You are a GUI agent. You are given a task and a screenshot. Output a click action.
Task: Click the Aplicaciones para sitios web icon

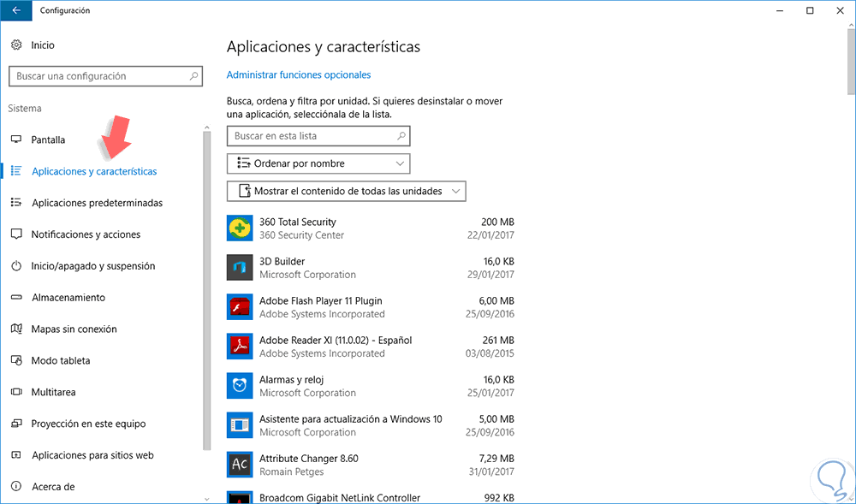(16, 455)
